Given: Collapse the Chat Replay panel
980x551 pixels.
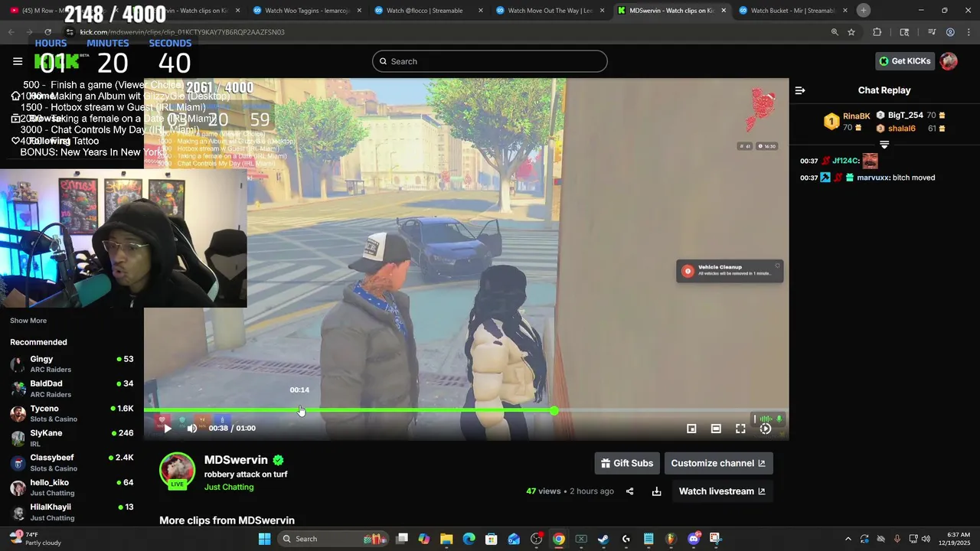Looking at the screenshot, I should 800,90.
